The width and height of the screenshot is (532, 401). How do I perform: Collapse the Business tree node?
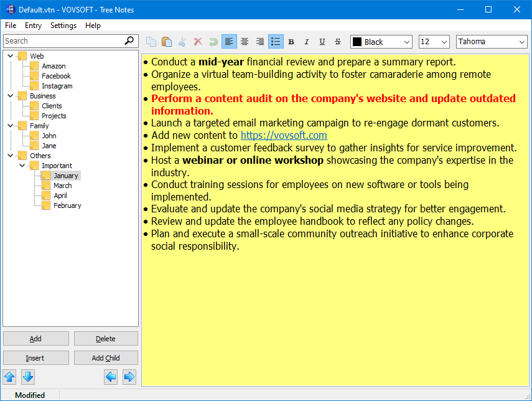[x=11, y=96]
